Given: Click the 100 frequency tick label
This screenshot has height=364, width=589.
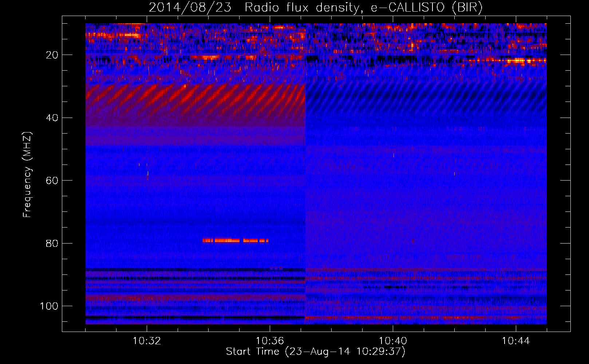Looking at the screenshot, I should pyautogui.click(x=49, y=306).
